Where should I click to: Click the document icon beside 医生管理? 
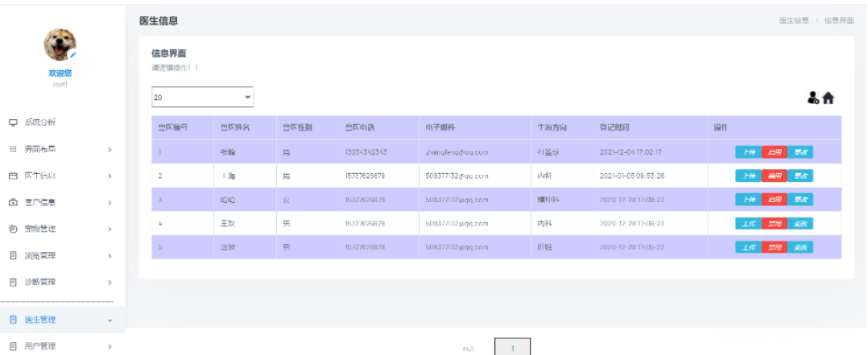pyautogui.click(x=13, y=320)
